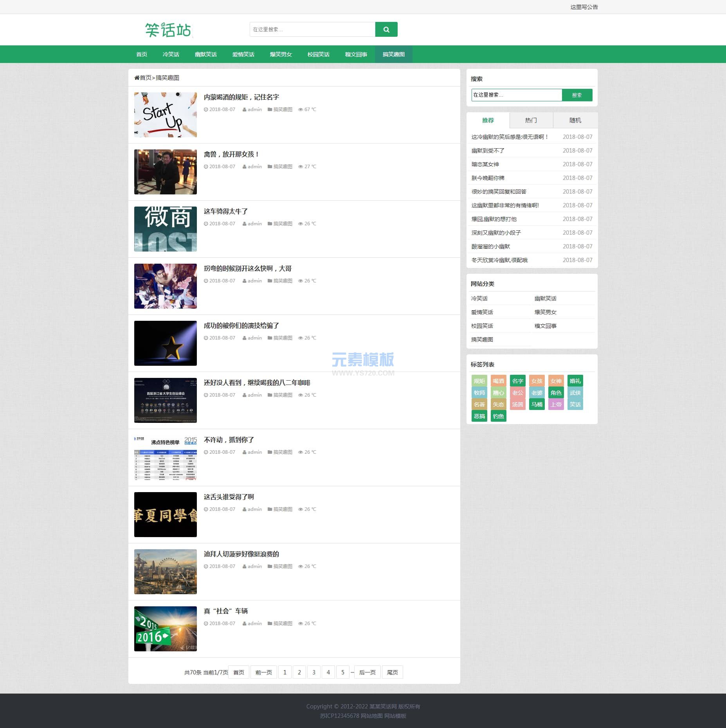Open 糗文囧事 in the navigation bar
Image resolution: width=726 pixels, height=728 pixels.
(356, 54)
